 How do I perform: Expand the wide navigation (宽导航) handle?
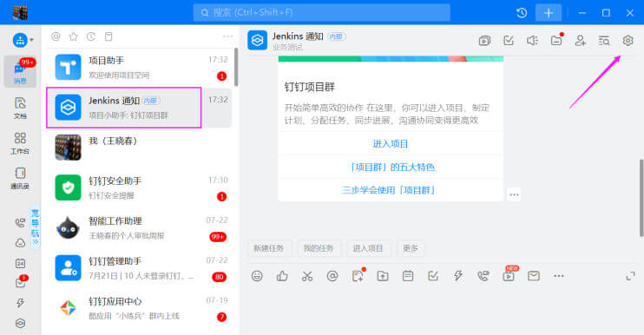36,227
